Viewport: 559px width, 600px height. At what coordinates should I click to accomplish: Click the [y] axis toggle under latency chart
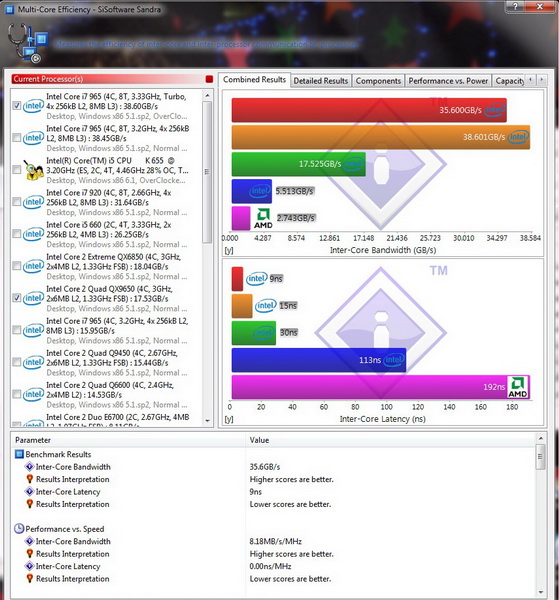pos(228,419)
